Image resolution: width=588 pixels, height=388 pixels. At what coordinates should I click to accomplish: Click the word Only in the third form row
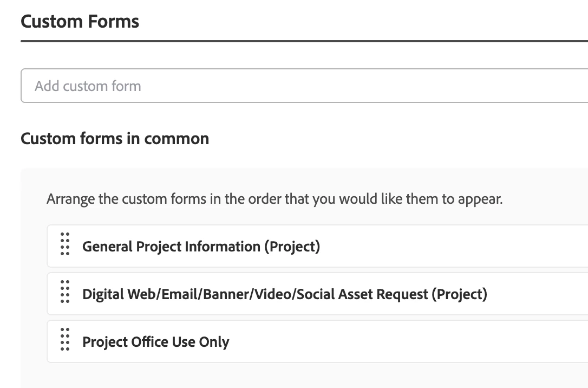coord(214,342)
